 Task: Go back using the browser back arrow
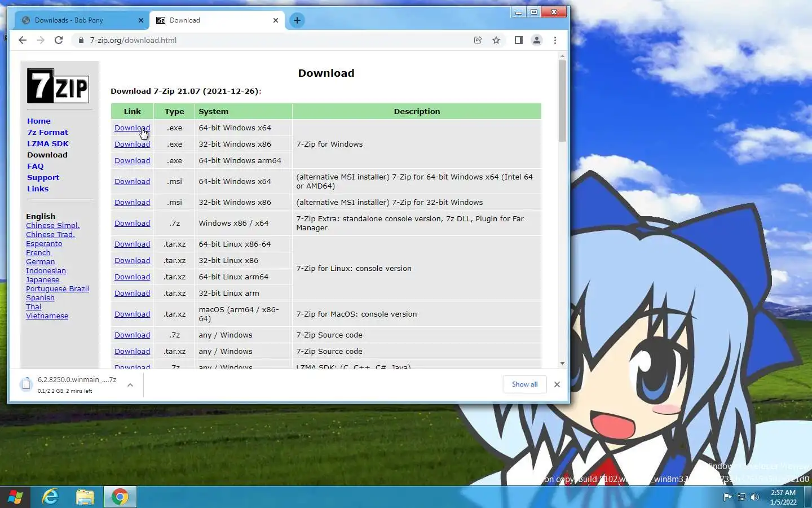(23, 40)
